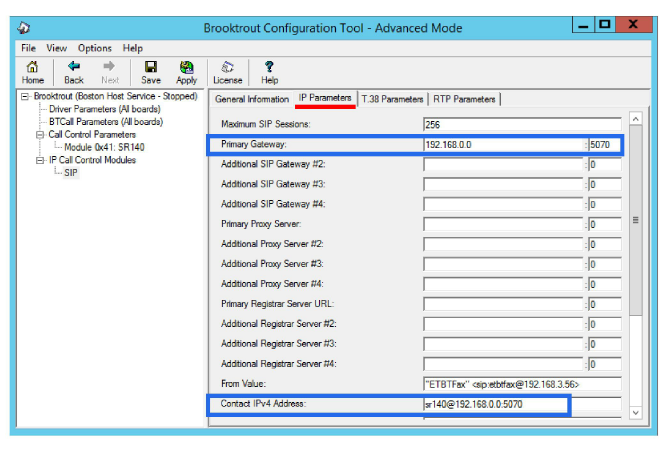The height and width of the screenshot is (454, 667).
Task: Click the scrollbar down arrow in parameters panel
Action: (636, 413)
